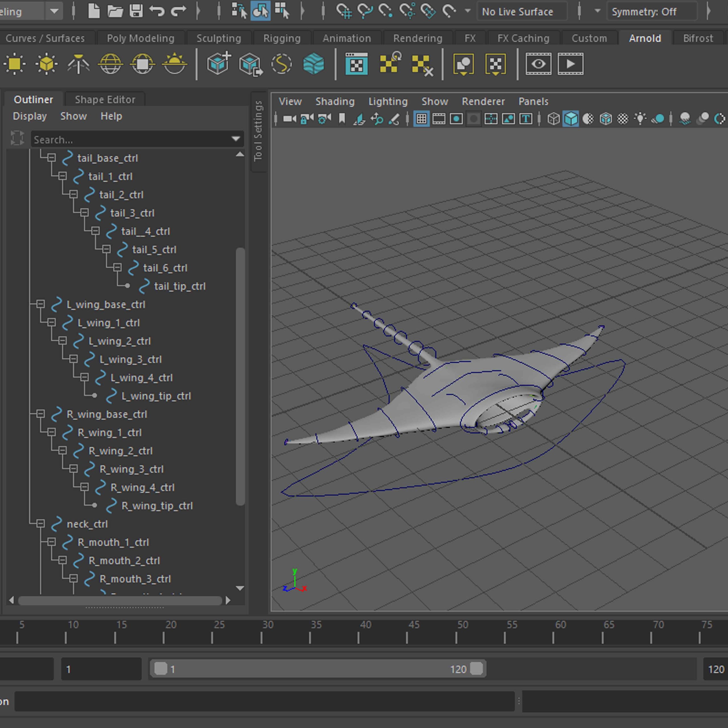
Task: Collapse the tail_3_ctrl node
Action: coord(84,212)
